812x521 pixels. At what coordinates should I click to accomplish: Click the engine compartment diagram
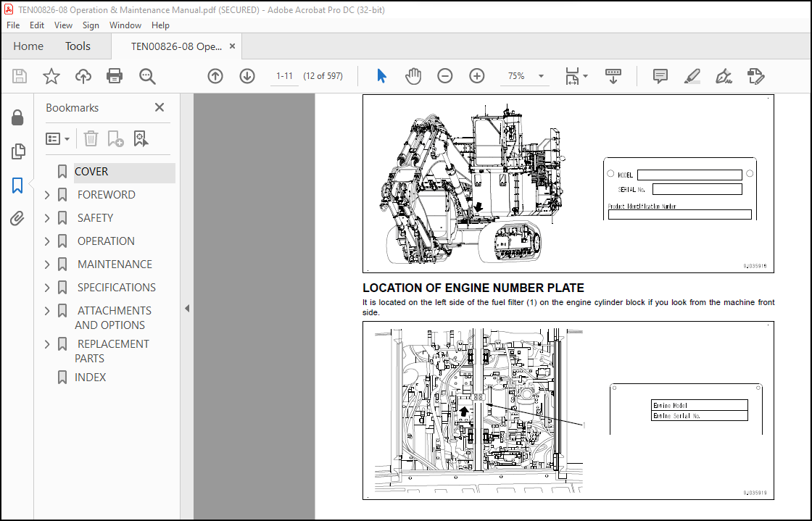(479, 409)
